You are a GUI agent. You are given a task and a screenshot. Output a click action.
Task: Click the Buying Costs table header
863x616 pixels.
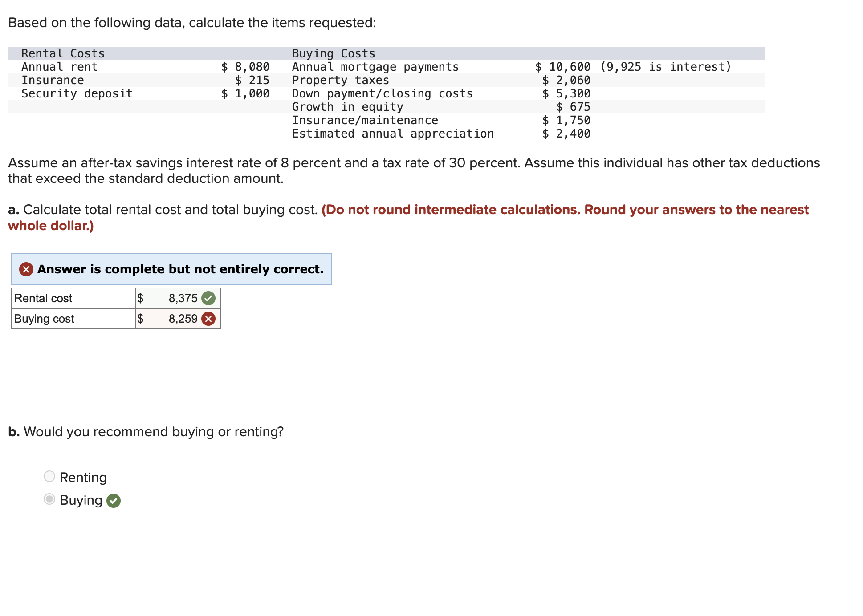[x=333, y=53]
